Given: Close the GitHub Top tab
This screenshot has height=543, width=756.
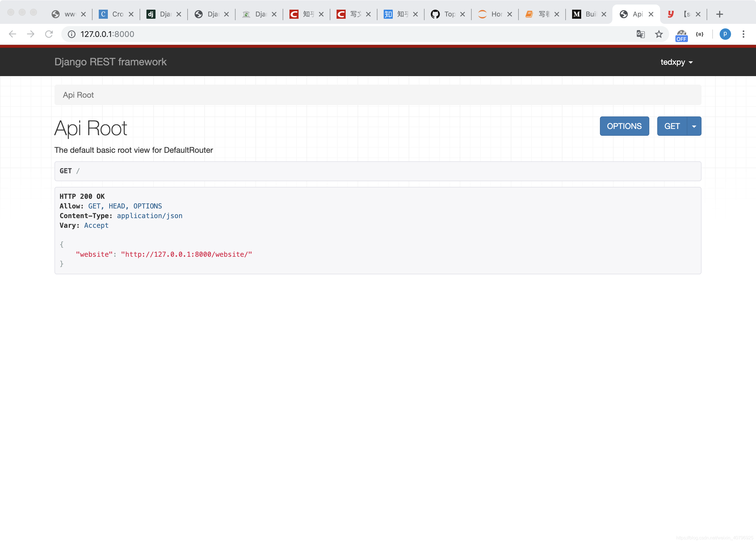Looking at the screenshot, I should click(x=462, y=14).
